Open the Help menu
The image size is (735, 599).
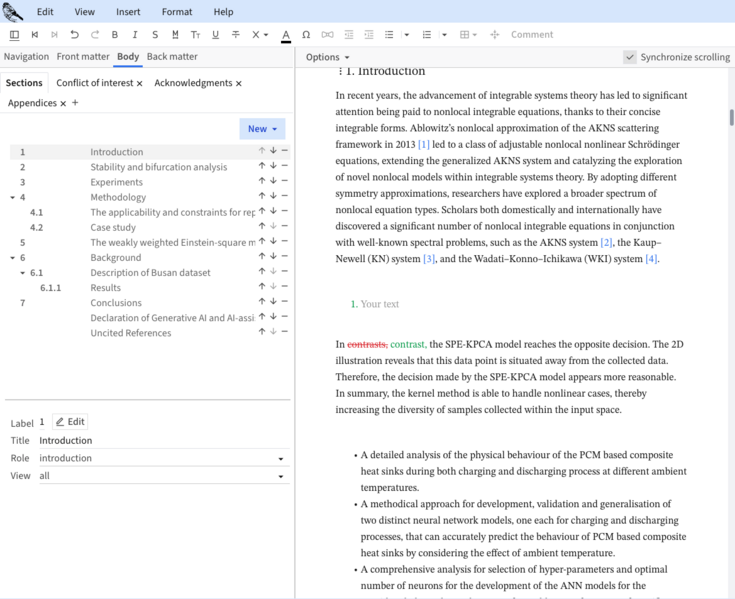[x=223, y=12]
